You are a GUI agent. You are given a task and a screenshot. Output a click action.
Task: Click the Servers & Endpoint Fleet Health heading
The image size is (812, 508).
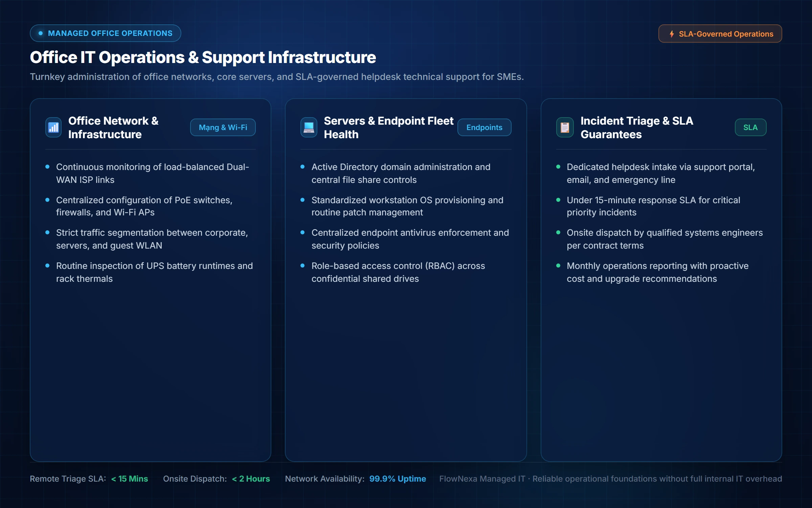point(388,127)
